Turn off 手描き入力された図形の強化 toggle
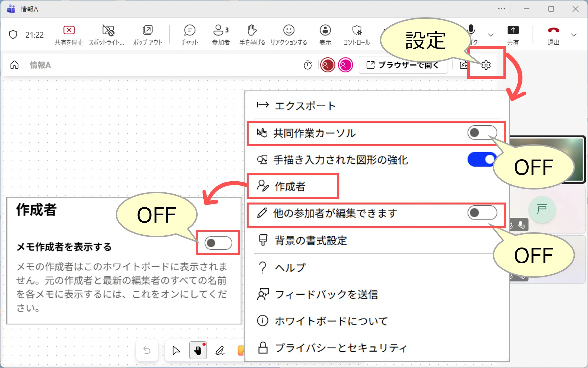This screenshot has height=368, width=588. tap(481, 160)
